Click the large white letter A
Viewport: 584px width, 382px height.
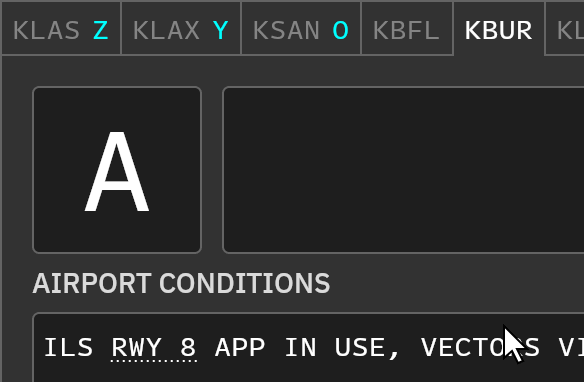click(117, 171)
